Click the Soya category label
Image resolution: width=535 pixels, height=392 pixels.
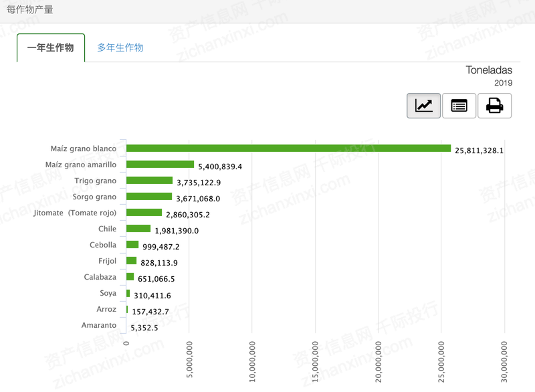click(x=108, y=293)
